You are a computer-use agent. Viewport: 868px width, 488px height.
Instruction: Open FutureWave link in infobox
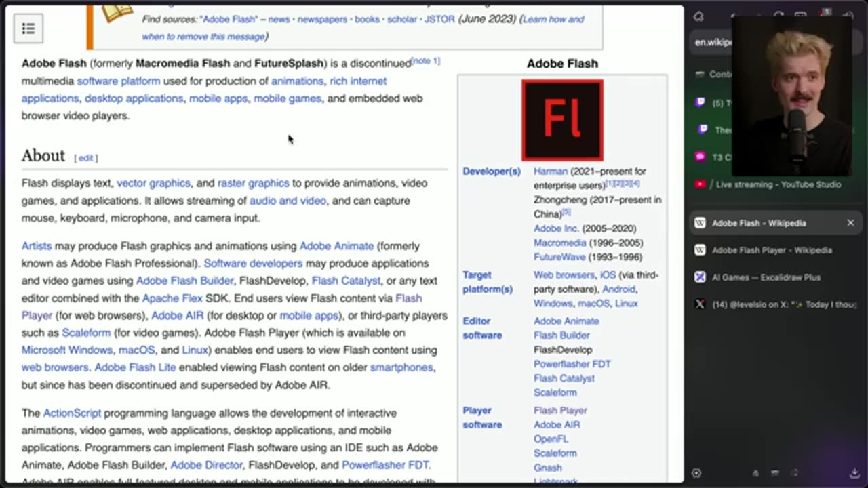pos(559,257)
